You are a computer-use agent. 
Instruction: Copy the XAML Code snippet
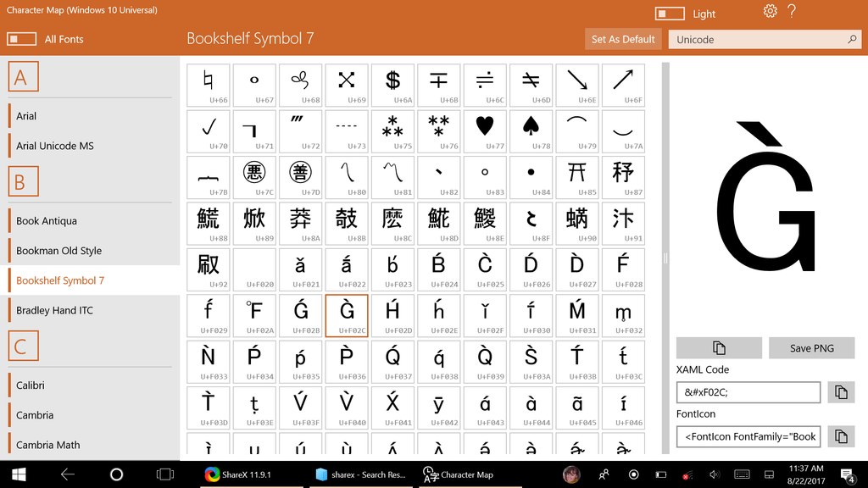[840, 391]
